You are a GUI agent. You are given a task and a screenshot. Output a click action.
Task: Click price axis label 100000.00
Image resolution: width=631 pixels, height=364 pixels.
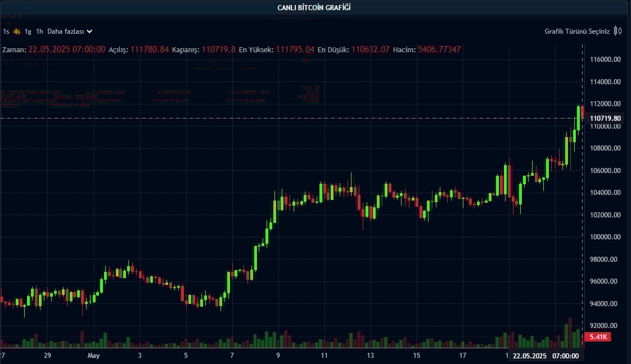tap(605, 237)
